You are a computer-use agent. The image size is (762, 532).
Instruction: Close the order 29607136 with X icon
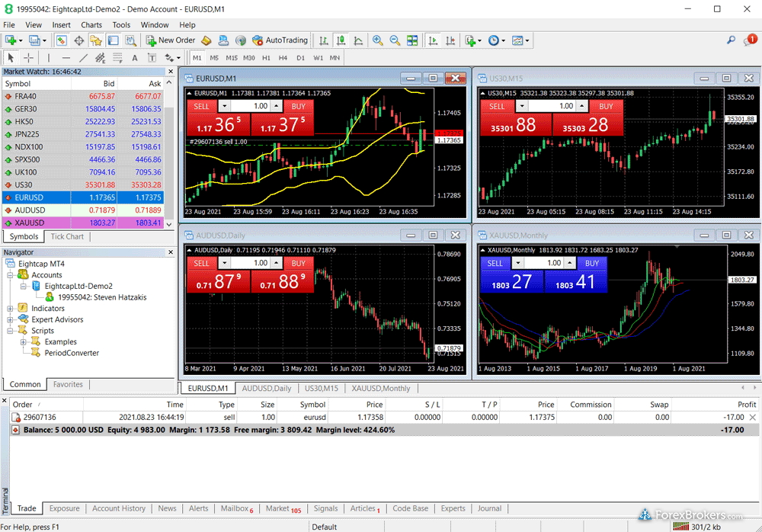click(x=753, y=417)
